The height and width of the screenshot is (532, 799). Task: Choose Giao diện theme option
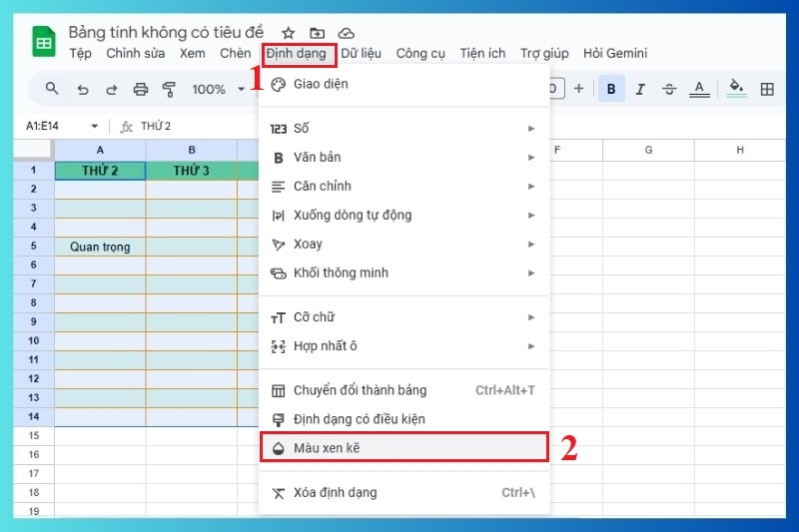[404, 84]
